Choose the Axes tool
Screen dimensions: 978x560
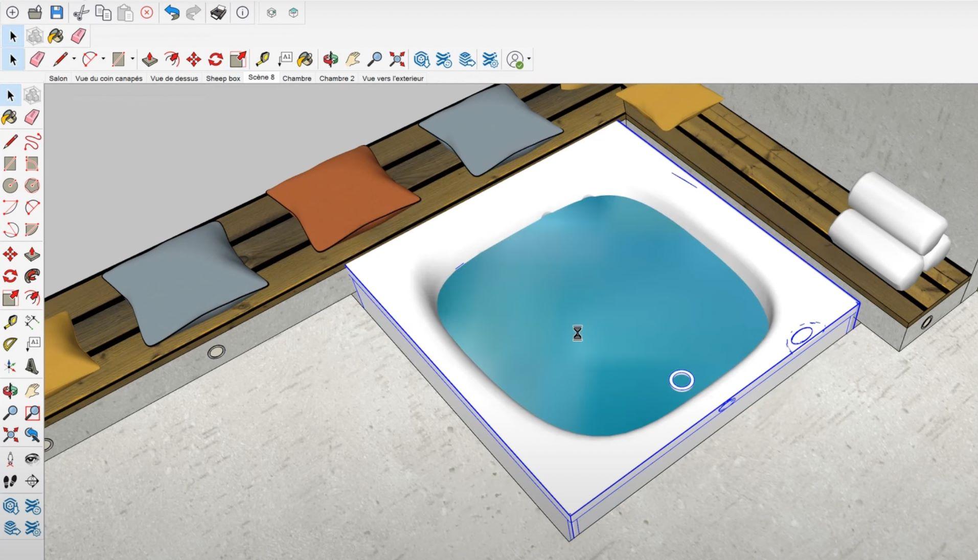point(10,366)
